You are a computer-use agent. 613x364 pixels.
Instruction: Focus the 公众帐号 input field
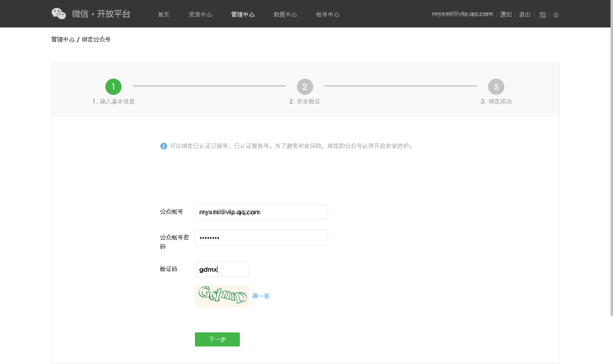click(x=261, y=212)
